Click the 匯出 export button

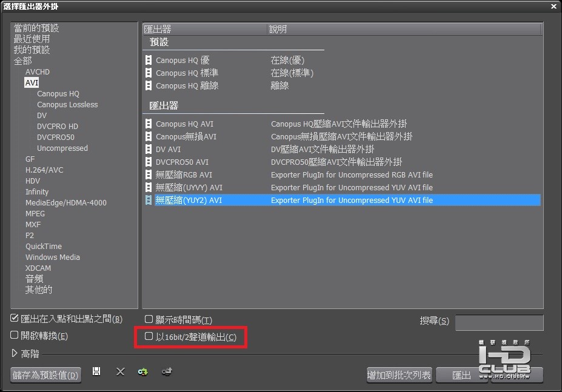click(461, 375)
